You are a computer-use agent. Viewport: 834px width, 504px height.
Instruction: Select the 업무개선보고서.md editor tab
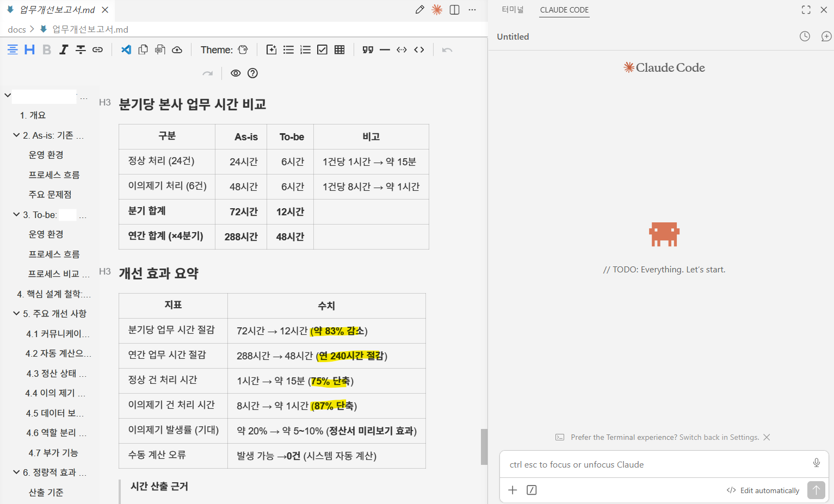(57, 10)
